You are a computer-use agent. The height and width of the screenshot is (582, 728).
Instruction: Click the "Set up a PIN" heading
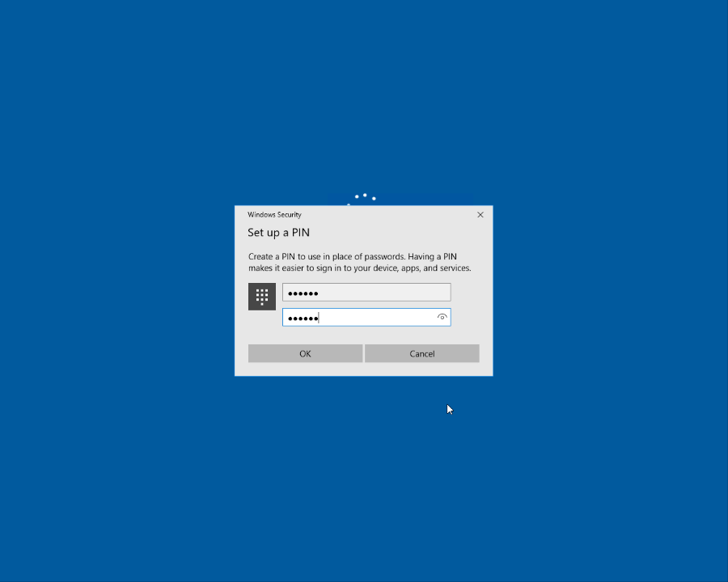278,233
